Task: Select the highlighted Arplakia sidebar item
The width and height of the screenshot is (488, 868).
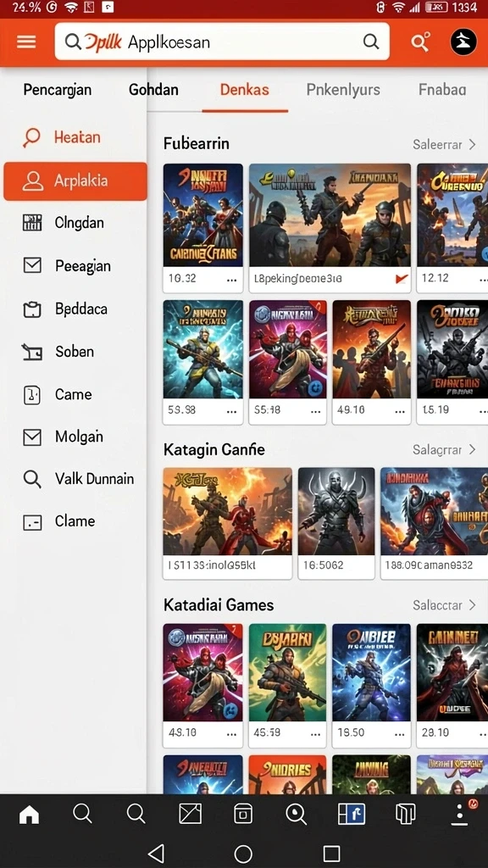Action: [x=75, y=181]
